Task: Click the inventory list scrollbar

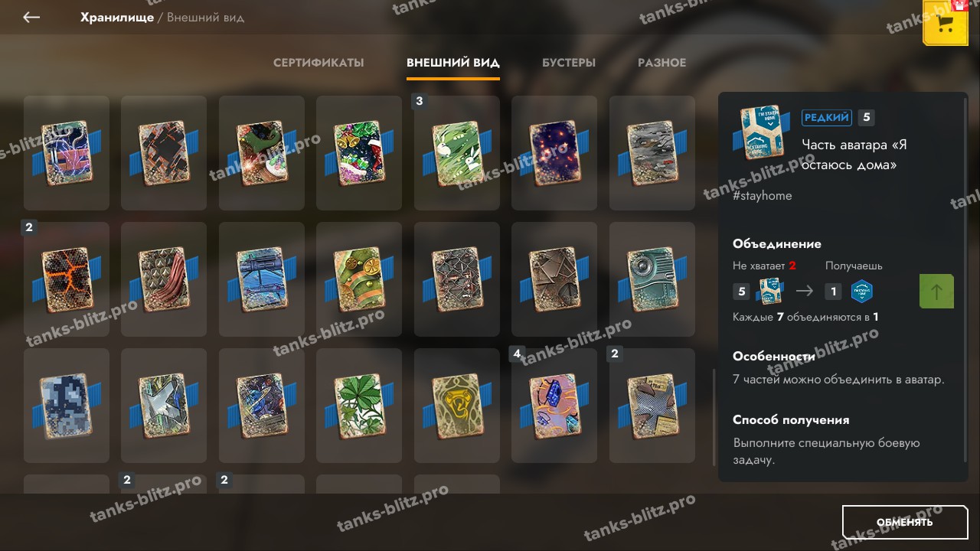Action: click(714, 418)
